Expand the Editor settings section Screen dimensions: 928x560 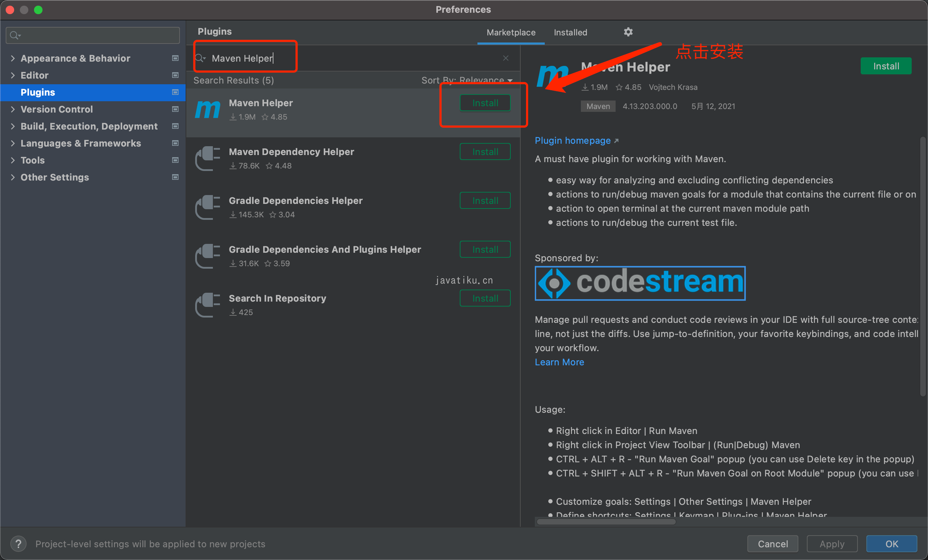pos(13,75)
